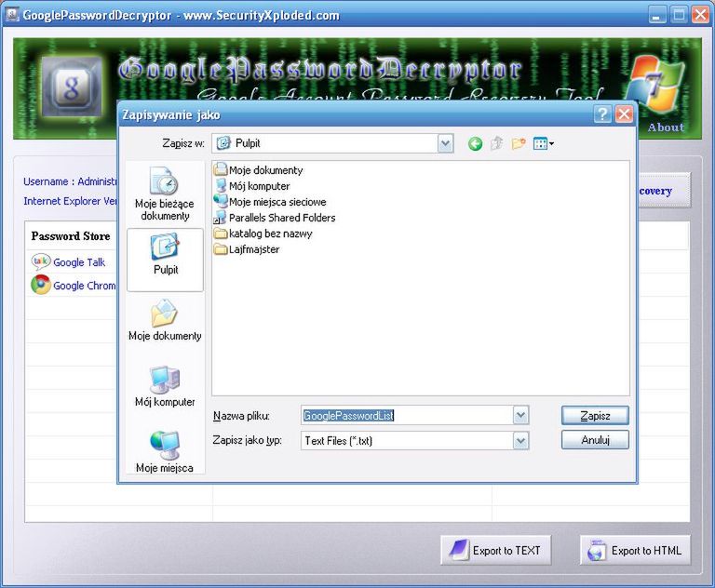Close the Zapisywanie jako dialog
This screenshot has height=588, width=715.
[x=624, y=114]
